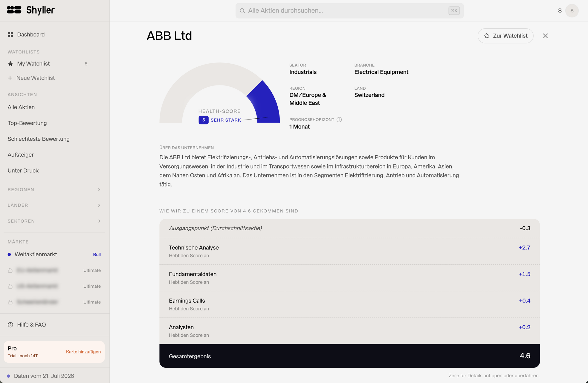The height and width of the screenshot is (383, 588).
Task: Click the health score badge 5
Action: (204, 120)
